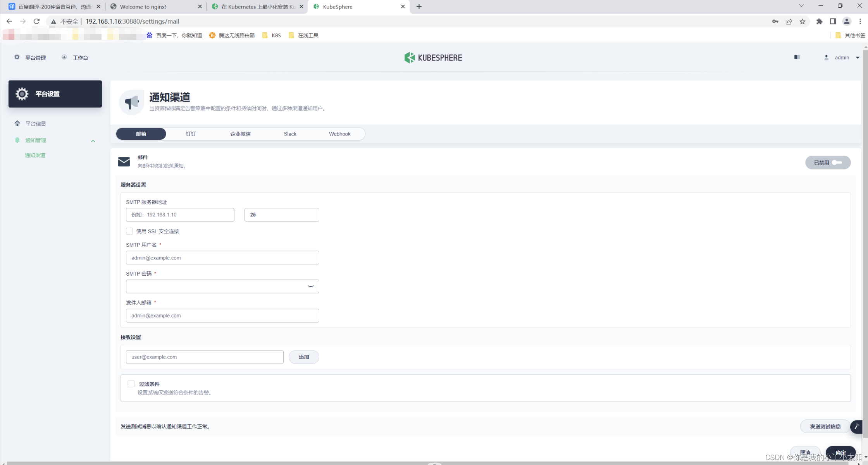Viewport: 868px width, 465px height.
Task: Enable the SSL secure connection checkbox
Action: point(129,231)
